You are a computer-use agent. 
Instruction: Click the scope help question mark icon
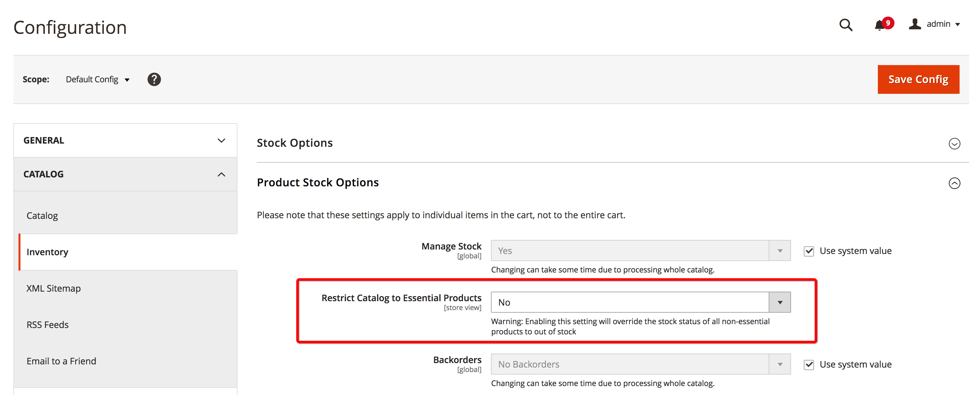point(154,79)
